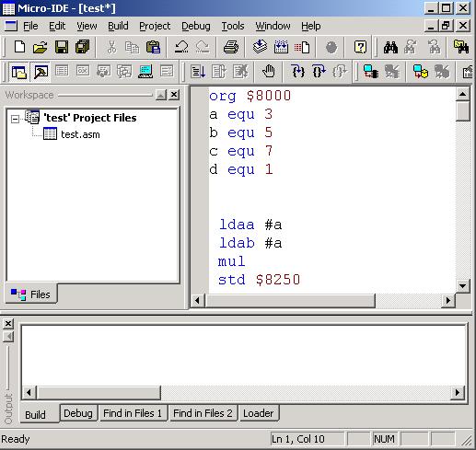The image size is (476, 450).
Task: Click the editor horizontal scroll right arrow
Action: (448, 300)
